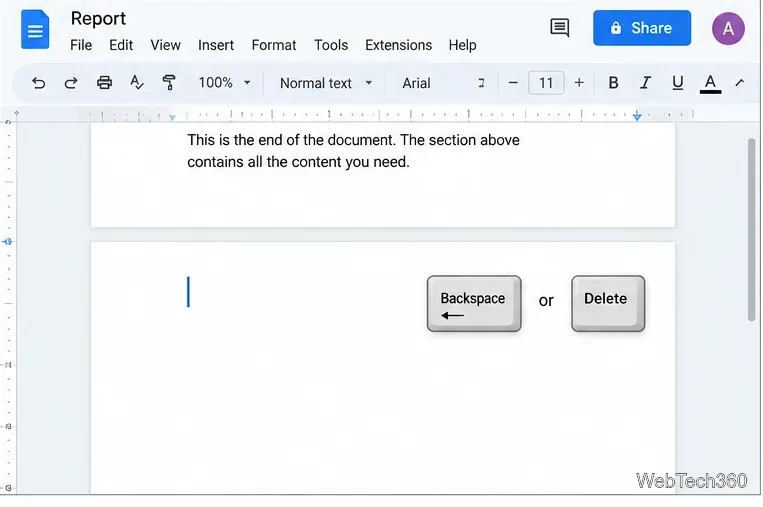Viewport: 763px width, 507px height.
Task: Click the font size field showing 11
Action: (546, 83)
